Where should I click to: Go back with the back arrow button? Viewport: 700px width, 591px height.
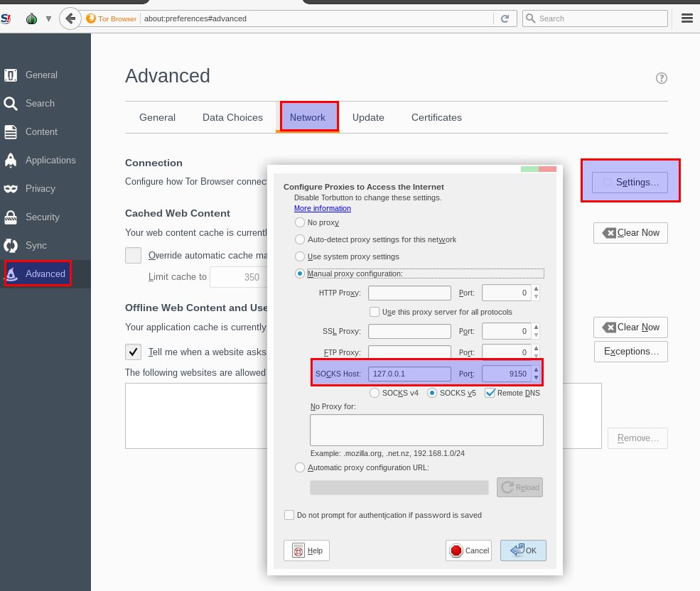tap(70, 18)
